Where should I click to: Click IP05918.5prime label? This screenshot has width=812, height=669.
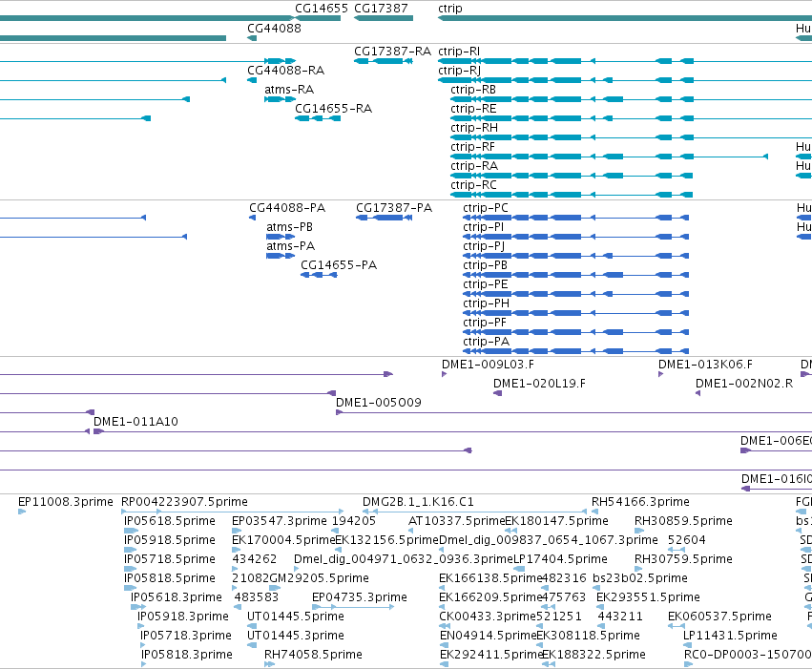pos(169,540)
